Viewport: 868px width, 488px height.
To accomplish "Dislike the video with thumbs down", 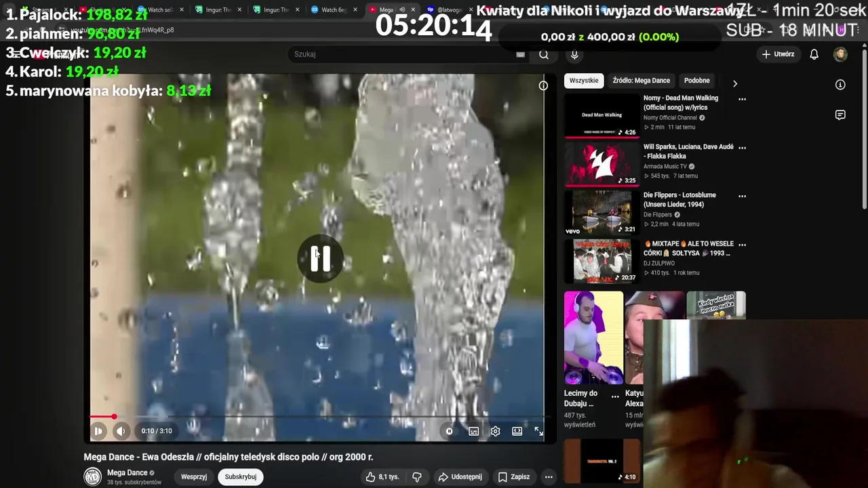I will (418, 476).
